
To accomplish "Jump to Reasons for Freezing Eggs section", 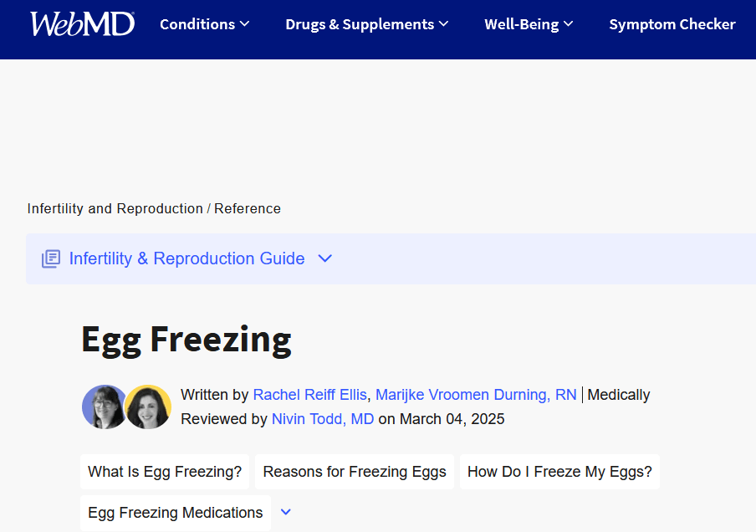I will [x=355, y=472].
